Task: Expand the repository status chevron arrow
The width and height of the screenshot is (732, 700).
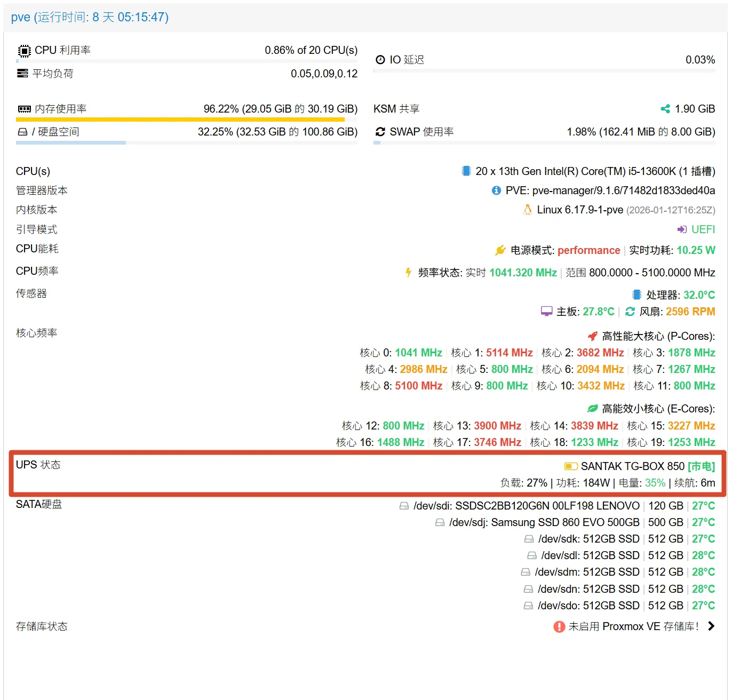Action: (x=711, y=626)
